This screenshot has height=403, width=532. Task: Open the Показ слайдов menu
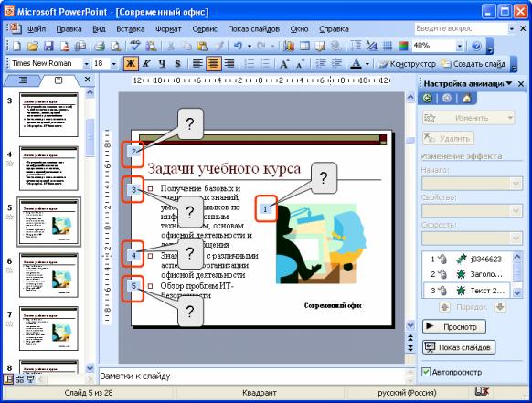pos(253,29)
